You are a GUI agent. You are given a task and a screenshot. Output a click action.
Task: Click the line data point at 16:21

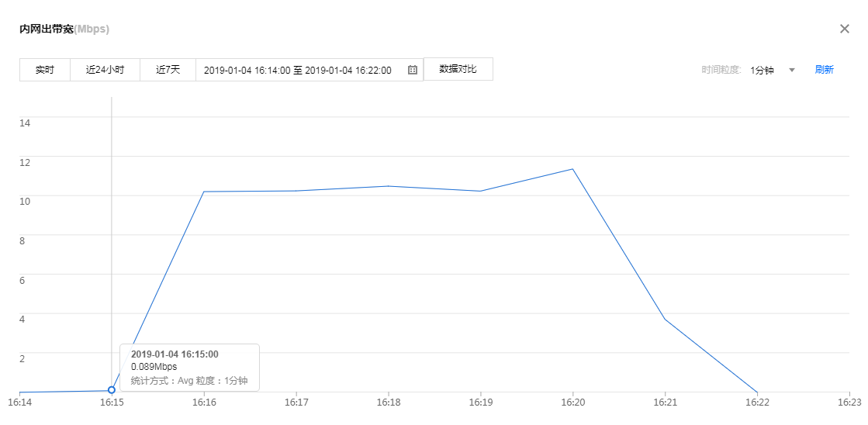(665, 319)
